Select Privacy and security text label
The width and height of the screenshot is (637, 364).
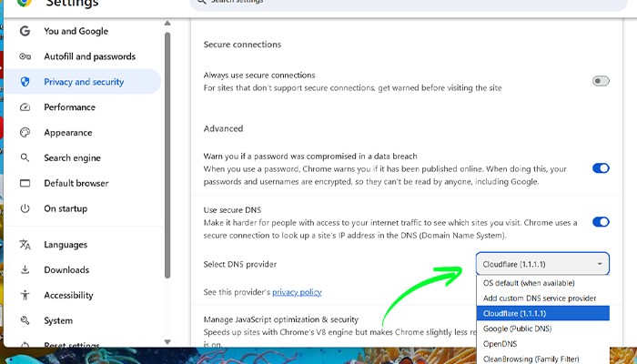(84, 82)
